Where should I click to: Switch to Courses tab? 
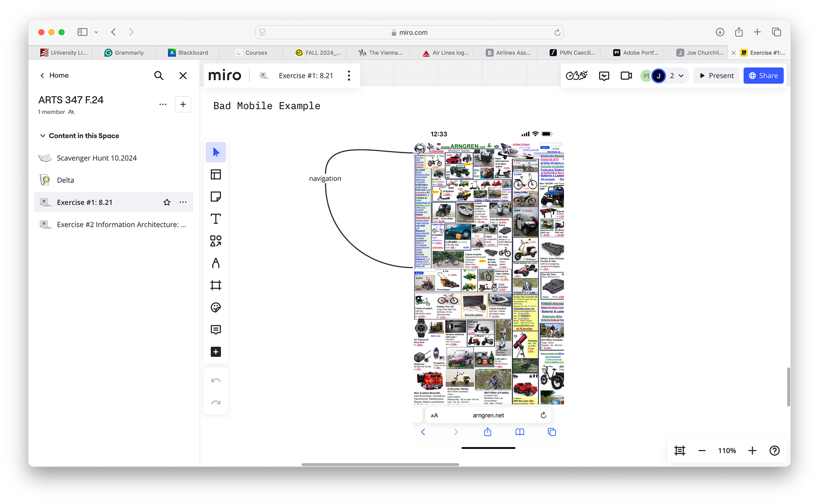[x=251, y=52]
